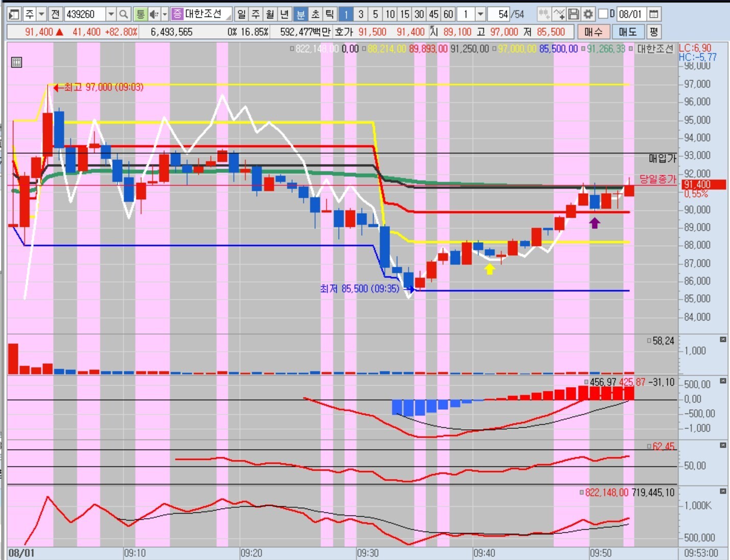Image resolution: width=730 pixels, height=560 pixels.
Task: Click the 전 toolbar button
Action: pos(56,14)
